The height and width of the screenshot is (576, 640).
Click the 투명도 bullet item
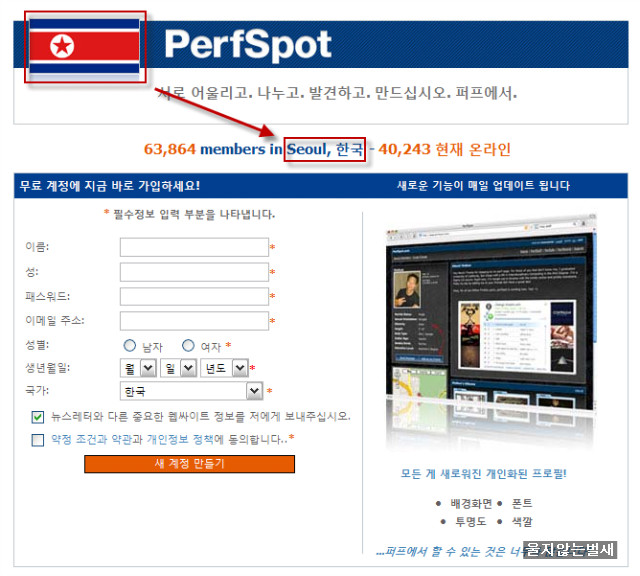click(x=471, y=522)
